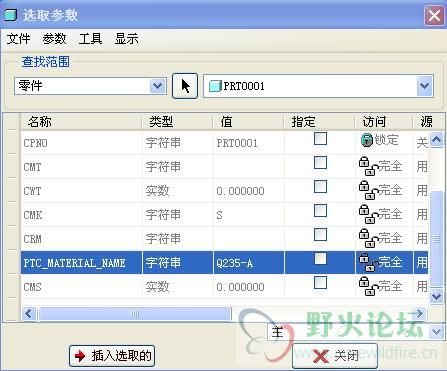Toggle the 指定 checkbox for PTC_MATERIAL_NAME
Image resolution: width=447 pixels, height=371 pixels.
click(320, 259)
